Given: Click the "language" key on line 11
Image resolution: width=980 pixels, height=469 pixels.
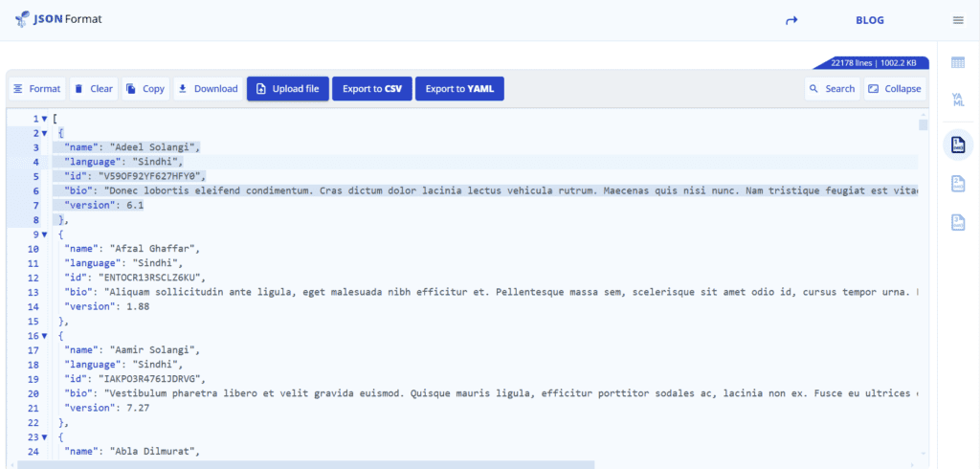Looking at the screenshot, I should 91,262.
